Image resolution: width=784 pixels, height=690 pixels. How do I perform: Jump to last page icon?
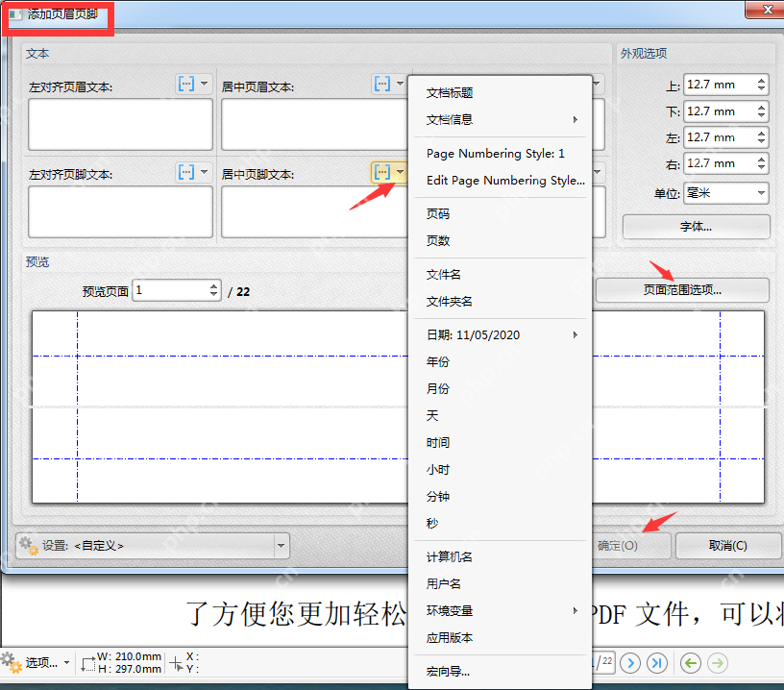pyautogui.click(x=657, y=663)
